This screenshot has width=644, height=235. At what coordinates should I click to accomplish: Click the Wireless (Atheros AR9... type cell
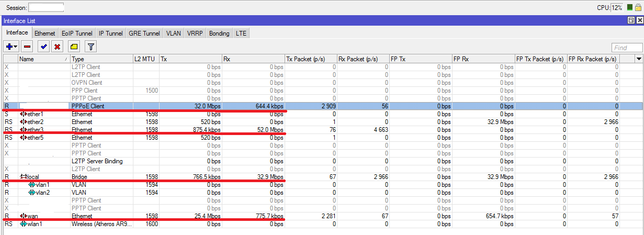101,224
